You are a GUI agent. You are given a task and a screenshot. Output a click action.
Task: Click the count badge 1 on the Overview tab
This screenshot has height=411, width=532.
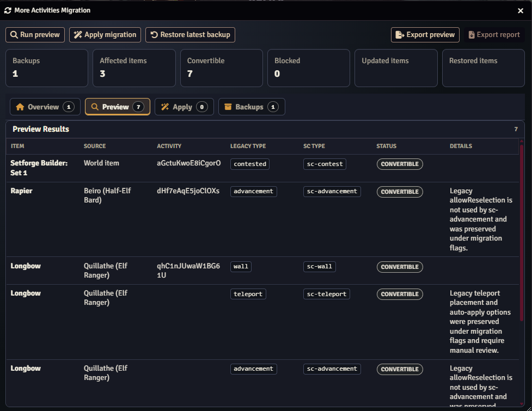(69, 107)
